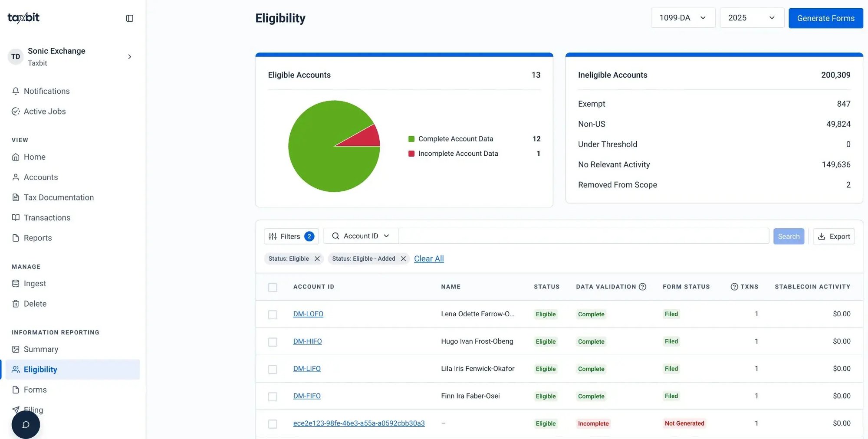The height and width of the screenshot is (439, 868).
Task: Open the DM-LOFO account link
Action: click(308, 314)
